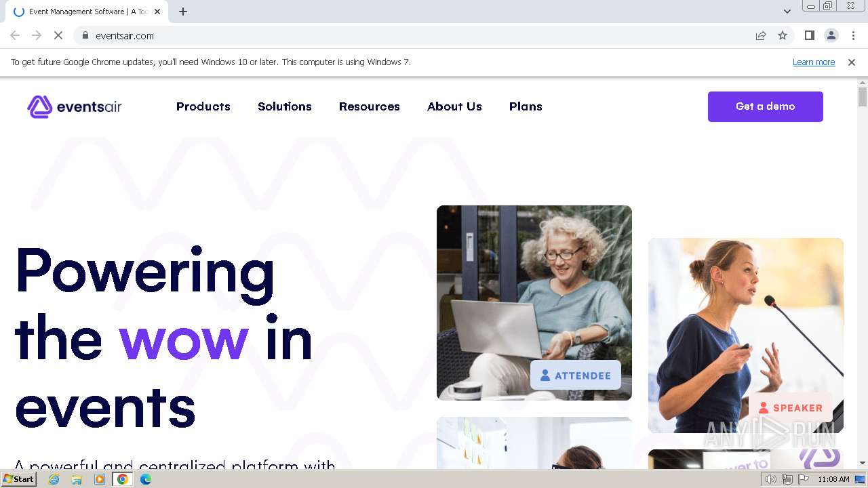Stop loading the page
The width and height of the screenshot is (868, 488).
(58, 35)
